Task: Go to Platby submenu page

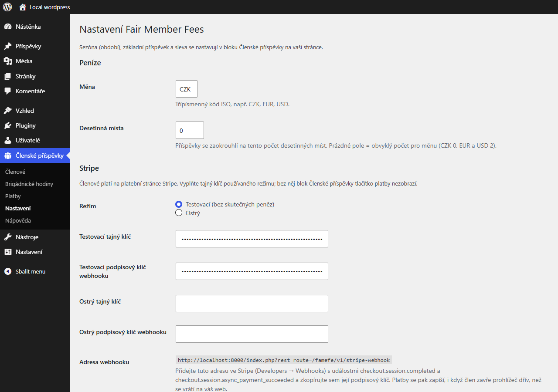Action: coord(13,196)
